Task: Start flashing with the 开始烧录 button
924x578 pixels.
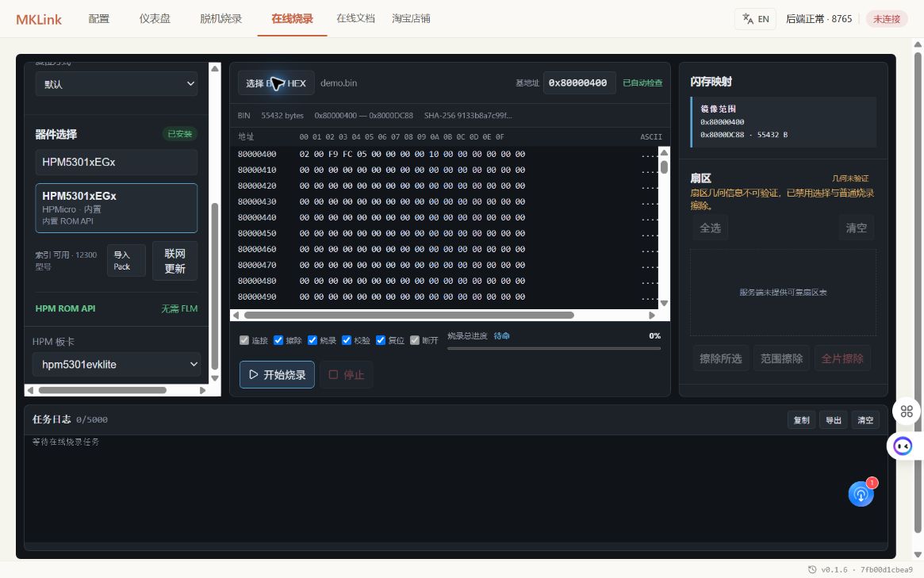Action: [277, 375]
